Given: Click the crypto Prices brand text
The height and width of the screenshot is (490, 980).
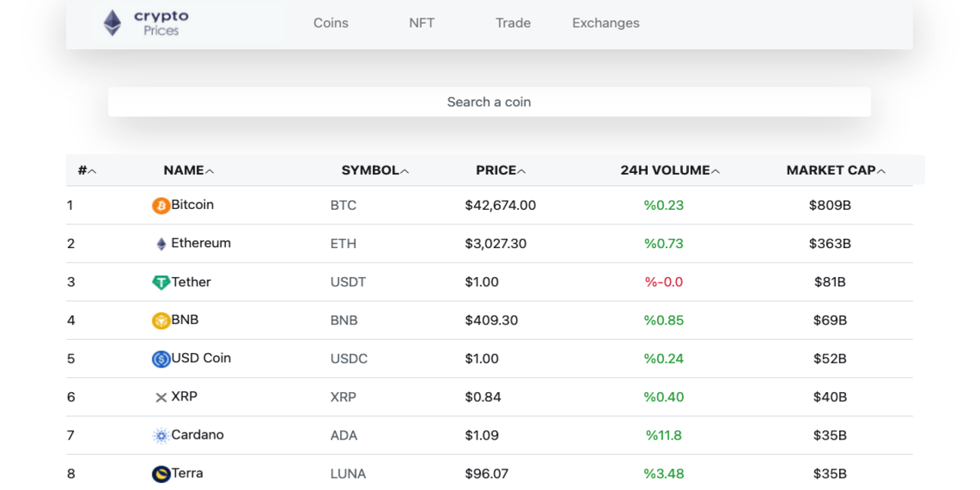Looking at the screenshot, I should (x=161, y=23).
